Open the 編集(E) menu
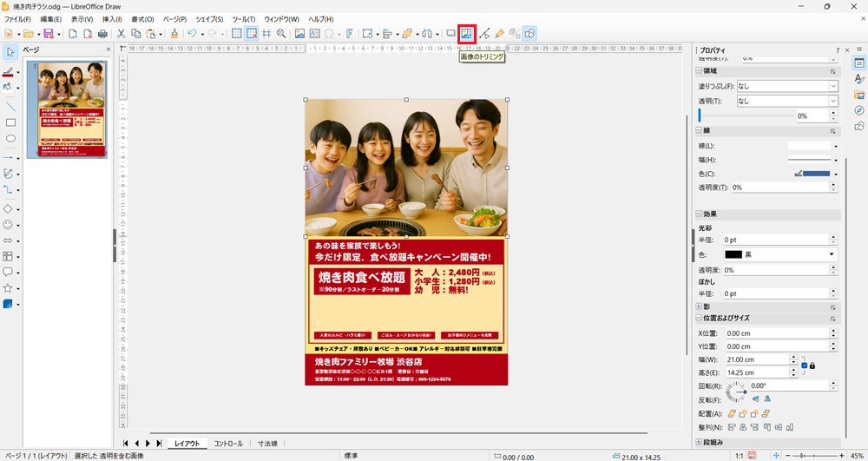 50,19
